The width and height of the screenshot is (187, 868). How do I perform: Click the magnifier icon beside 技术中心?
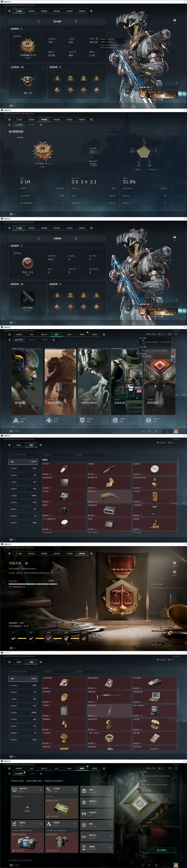[41, 790]
